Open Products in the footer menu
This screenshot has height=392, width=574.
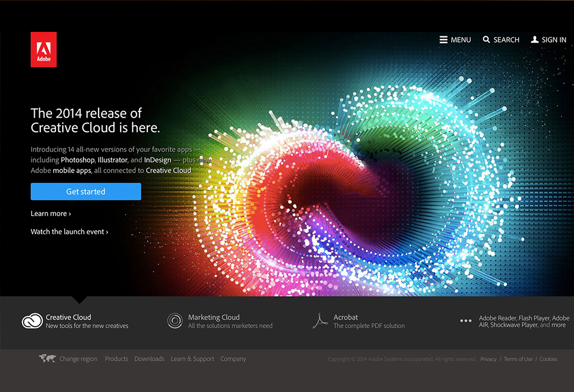point(117,359)
